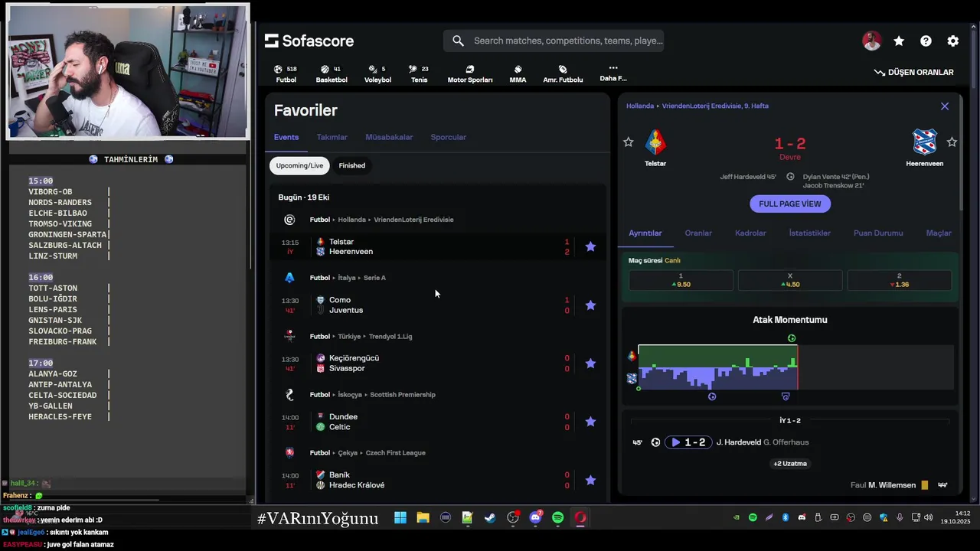Image resolution: width=980 pixels, height=551 pixels.
Task: Switch to the Takımlar tab
Action: pos(332,137)
